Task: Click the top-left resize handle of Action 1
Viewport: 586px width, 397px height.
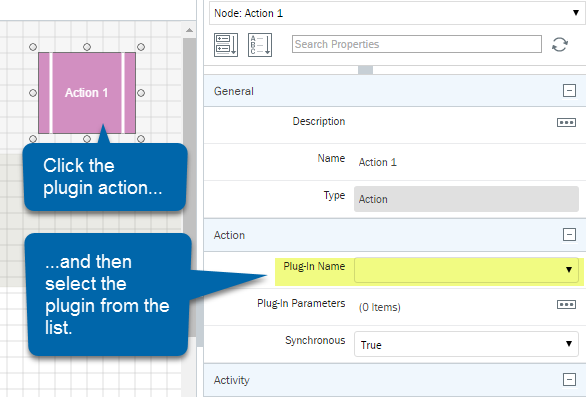Action: [x=33, y=47]
